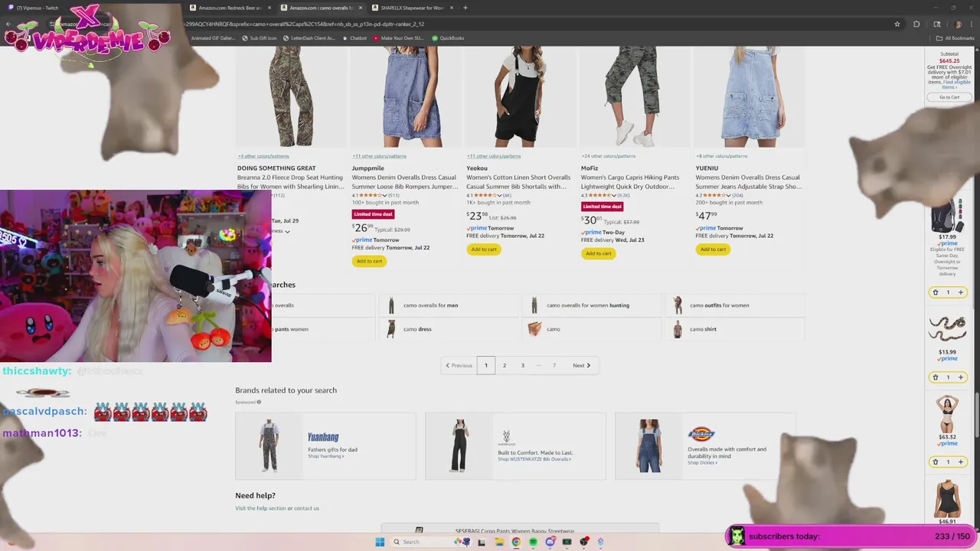Open the Make Your Own SU bookmark

398,37
